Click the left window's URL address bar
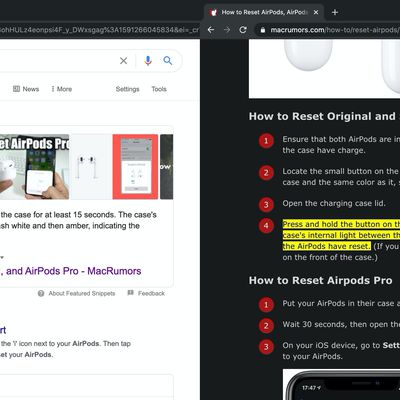 point(99,30)
